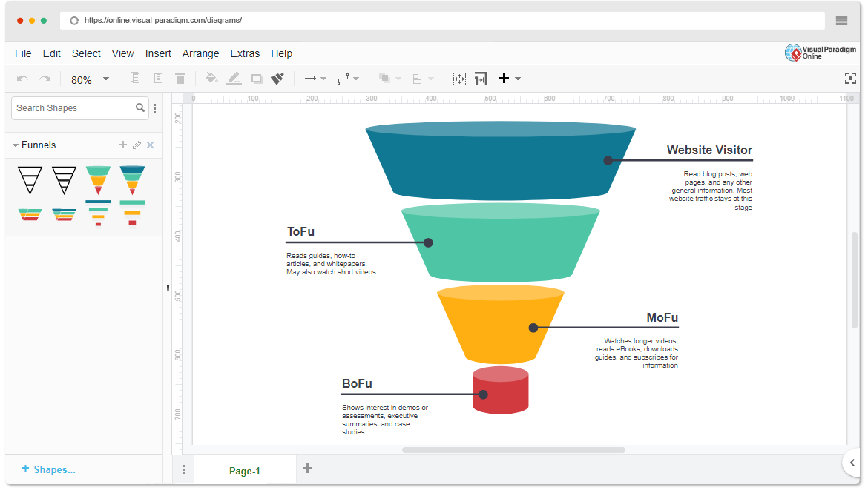Screen dimensions: 868x493
Task: Open the Arrange menu
Action: point(200,53)
